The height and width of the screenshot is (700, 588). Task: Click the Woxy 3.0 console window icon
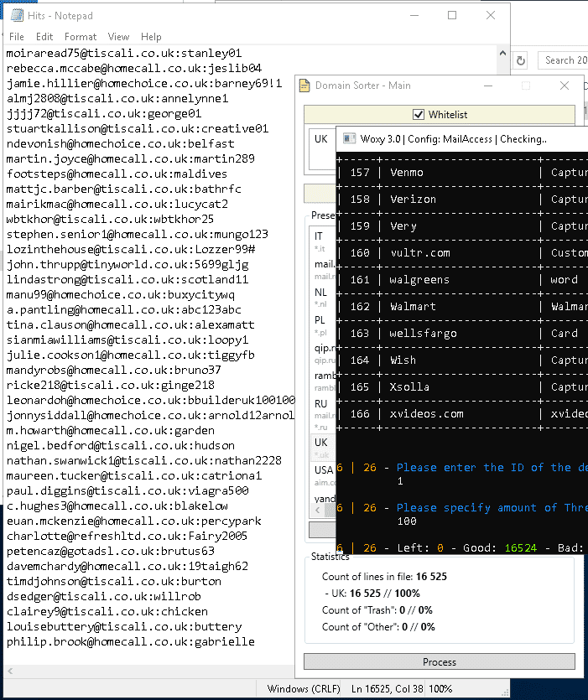[x=350, y=139]
